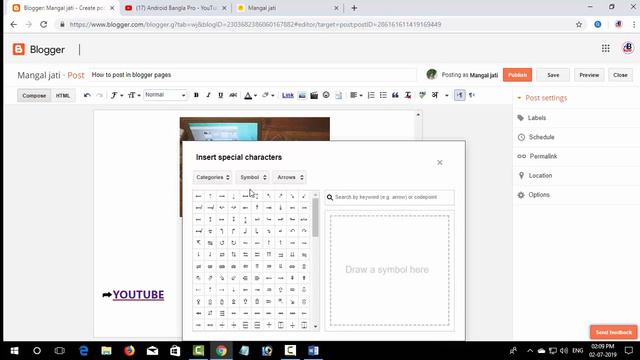Apply blockquote formatting
Image resolution: width=640 pixels, height=360 pixels.
[395, 95]
